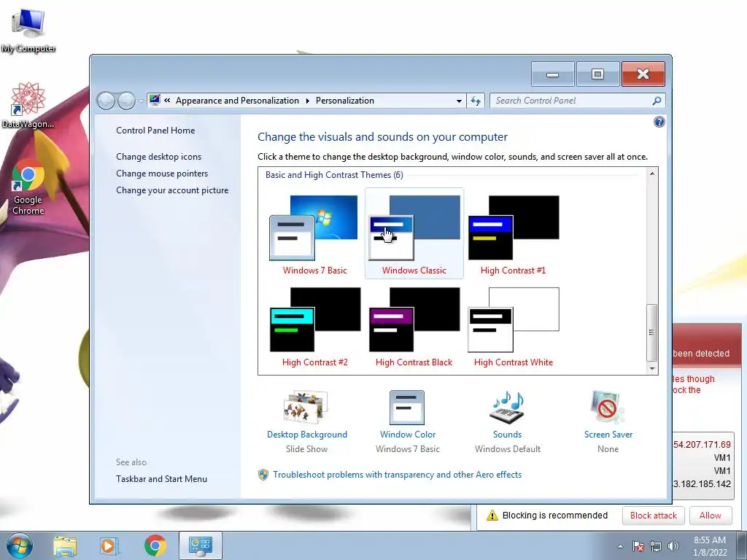Click theme list scroll up arrow
Viewport: 747px width, 560px height.
[x=651, y=174]
